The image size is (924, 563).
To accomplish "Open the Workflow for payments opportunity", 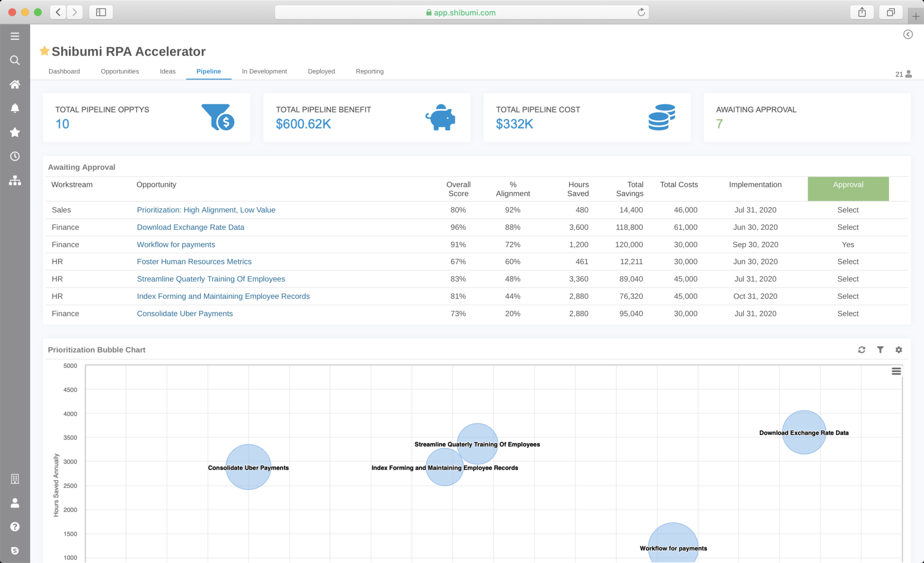I will 176,244.
